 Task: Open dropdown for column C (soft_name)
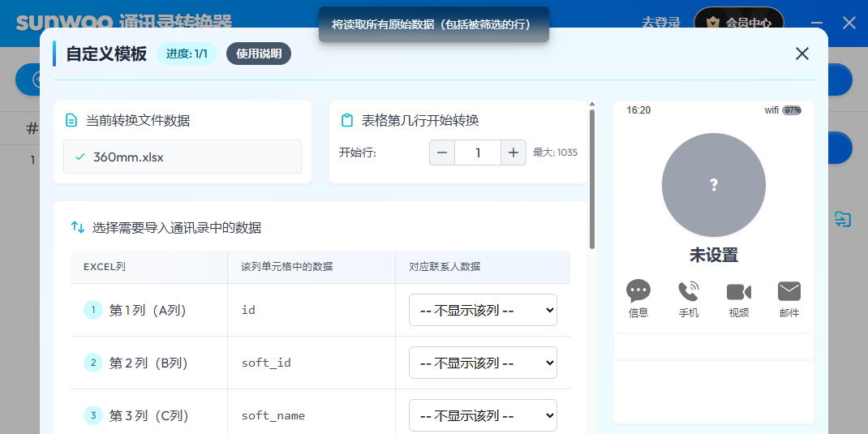(483, 415)
